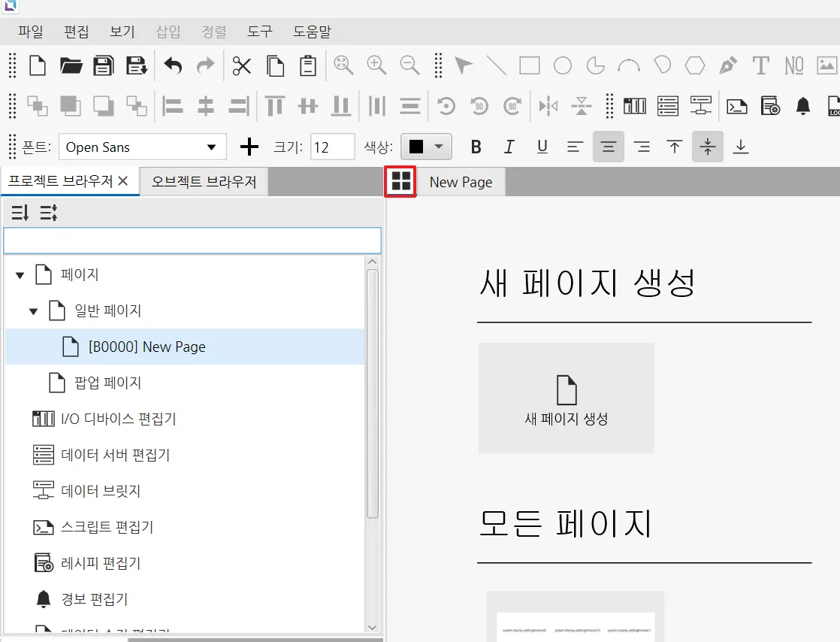Click the Save file icon

pyautogui.click(x=103, y=66)
